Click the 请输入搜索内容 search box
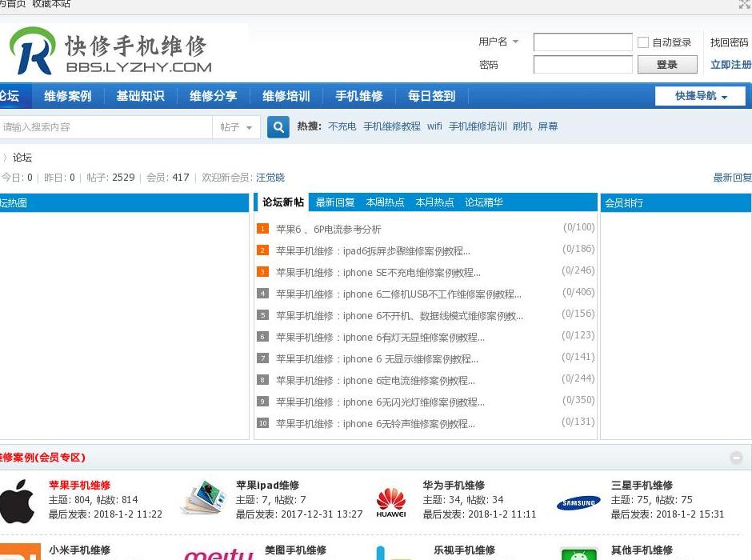This screenshot has height=560, width=752. tap(106, 127)
